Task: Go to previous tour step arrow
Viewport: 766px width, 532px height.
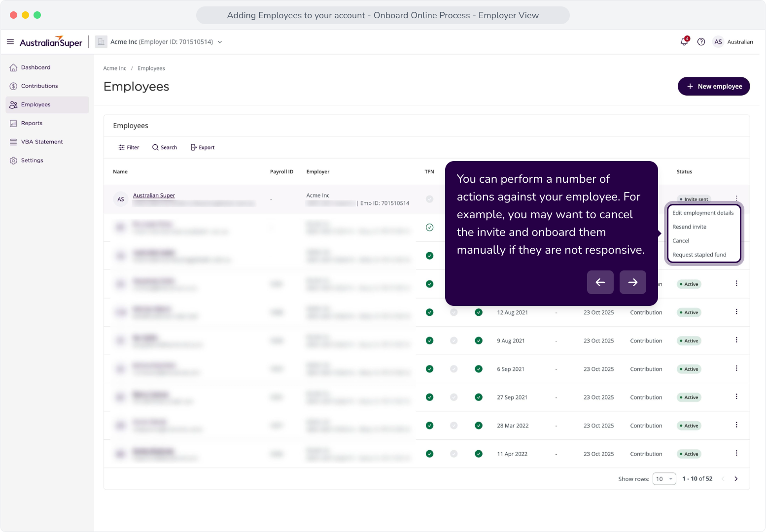Action: (600, 282)
